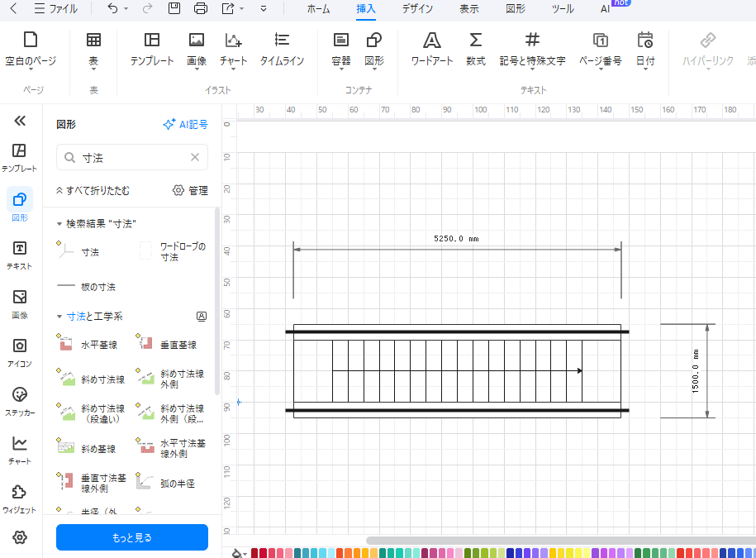Switch to the ツール tab
Image resolution: width=756 pixels, height=558 pixels.
tap(563, 9)
